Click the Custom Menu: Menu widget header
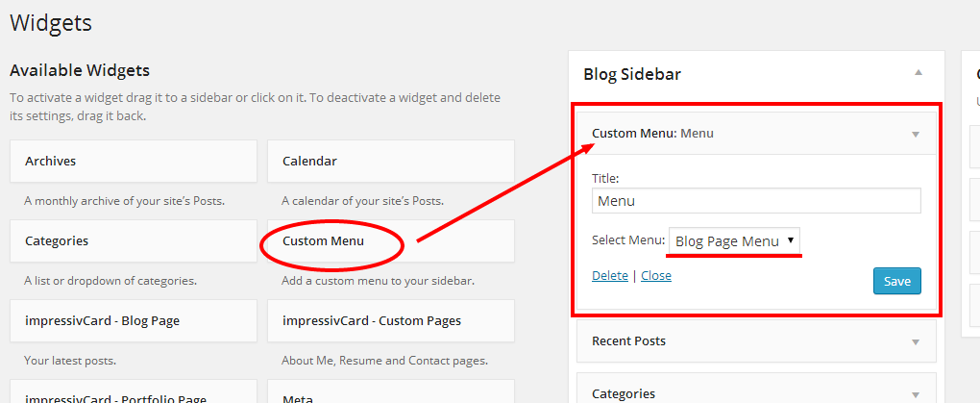 [x=653, y=134]
